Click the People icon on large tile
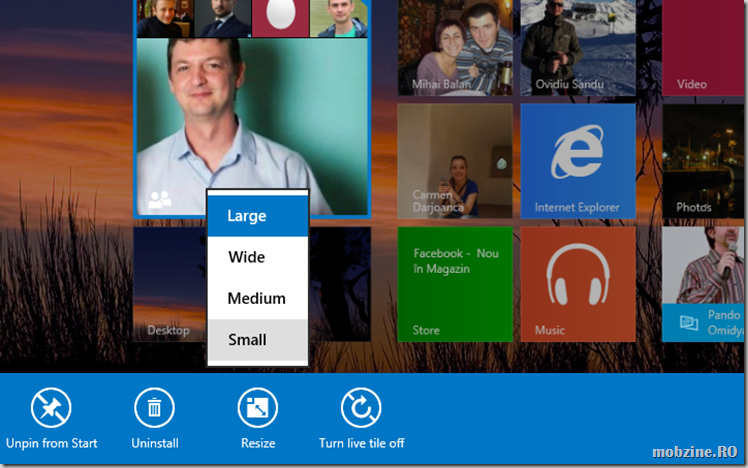748x468 pixels. 159,200
